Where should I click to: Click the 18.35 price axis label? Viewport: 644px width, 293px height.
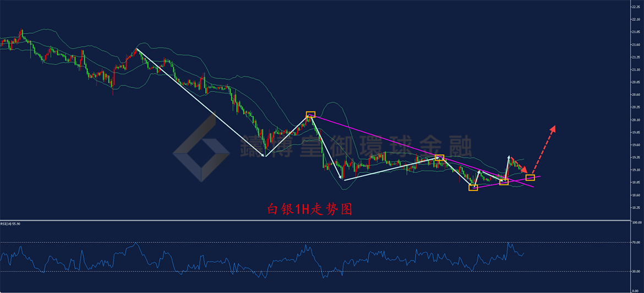[x=636, y=208]
